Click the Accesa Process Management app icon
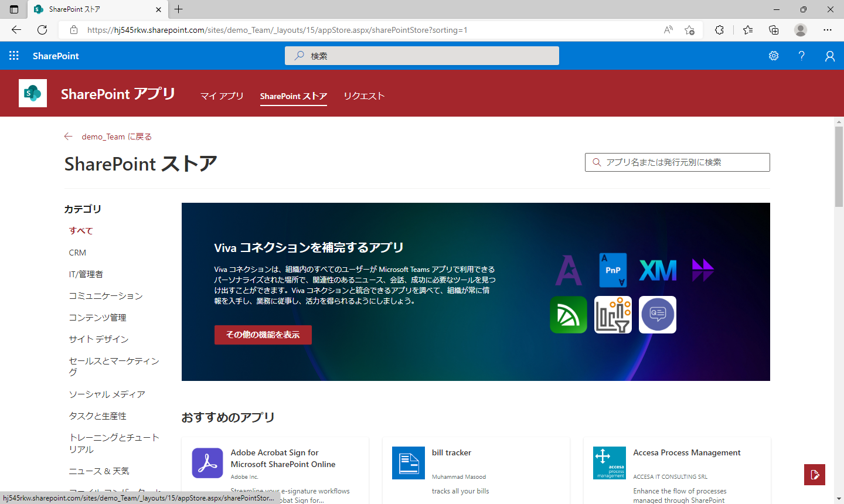This screenshot has width=844, height=504. (610, 463)
